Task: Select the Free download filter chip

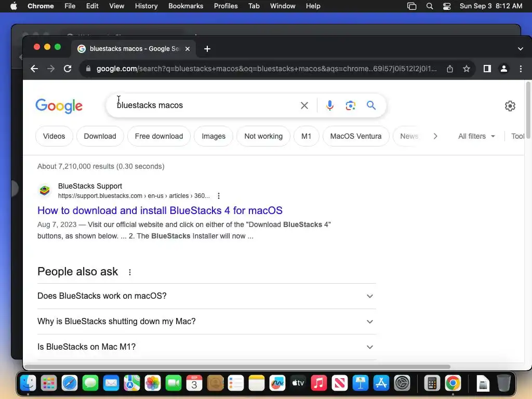Action: [x=159, y=137]
